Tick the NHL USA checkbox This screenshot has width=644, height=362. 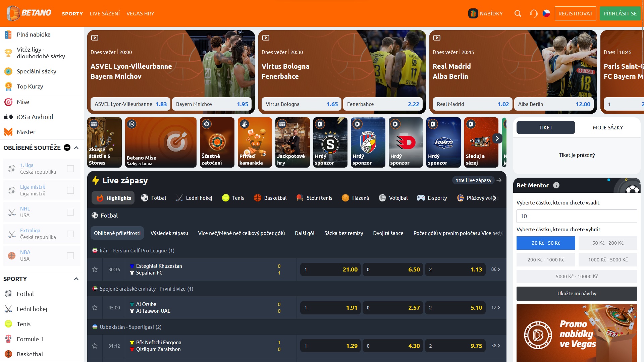coord(70,212)
